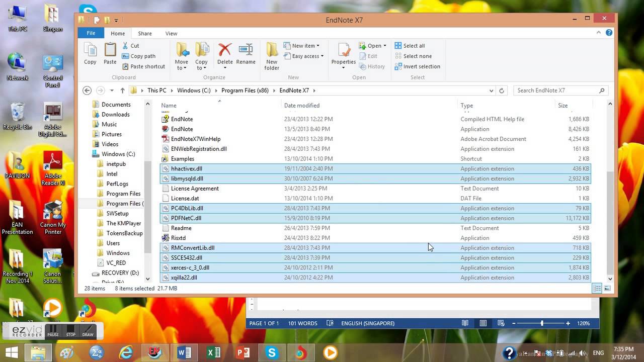Click This PC in the address bar
The width and height of the screenshot is (644, 362).
tap(156, 90)
